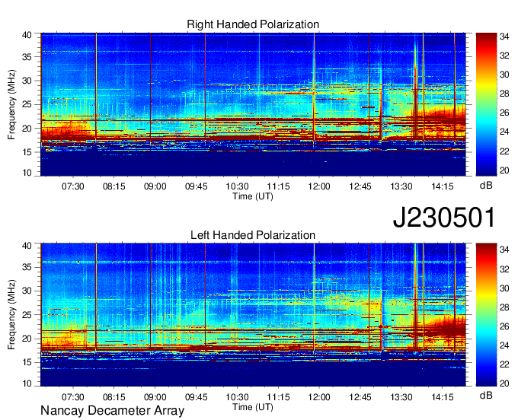Click the 40 MHz tick on top plot
Viewport: 518px width, 420px height.
pyautogui.click(x=27, y=35)
